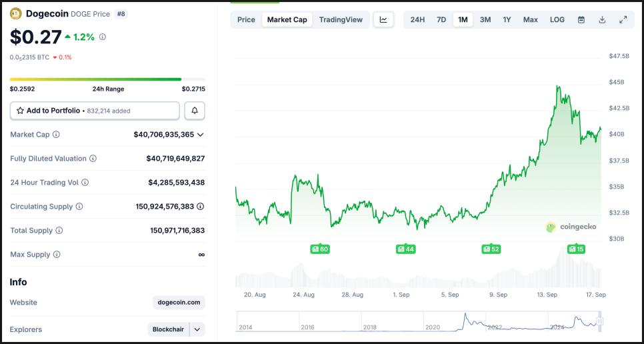Click the range navigator handle near 2024

click(x=599, y=321)
